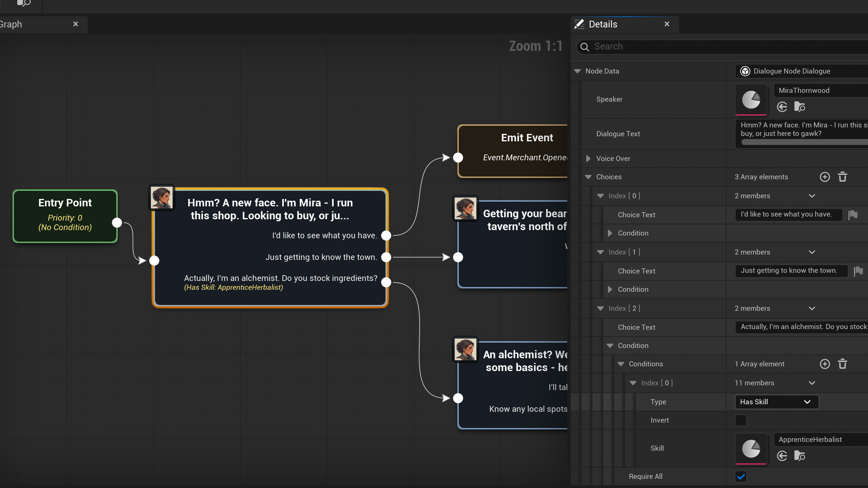Screen dimensions: 868x488
Task: Add a new condition to the Conditions array
Action: pyautogui.click(x=825, y=364)
